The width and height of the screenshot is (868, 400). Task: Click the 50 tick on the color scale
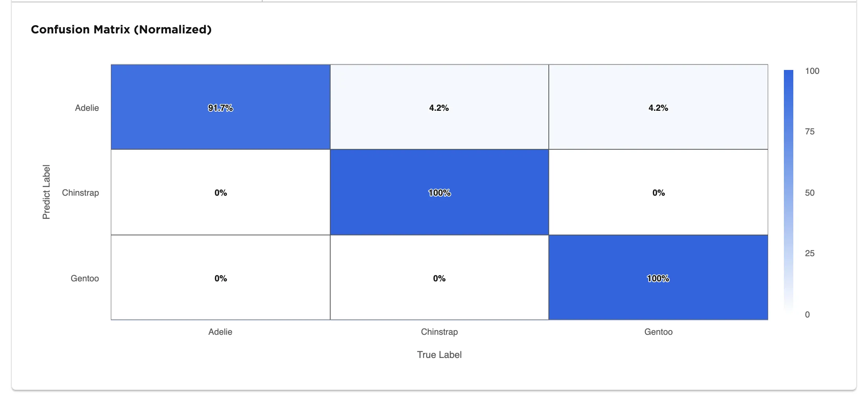point(809,193)
